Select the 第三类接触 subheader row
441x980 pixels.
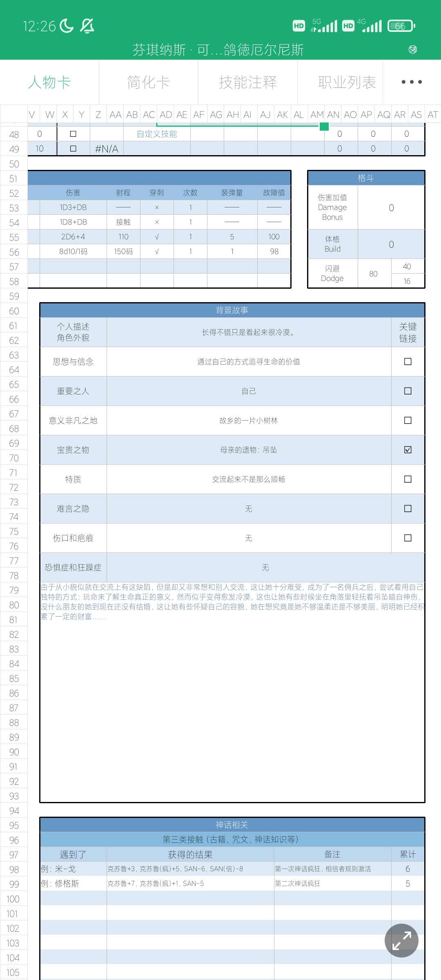232,840
